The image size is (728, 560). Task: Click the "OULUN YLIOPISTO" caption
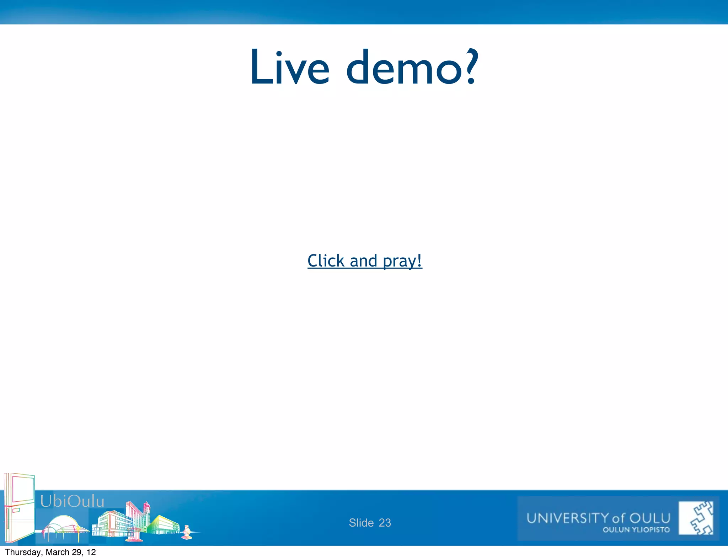tap(636, 530)
